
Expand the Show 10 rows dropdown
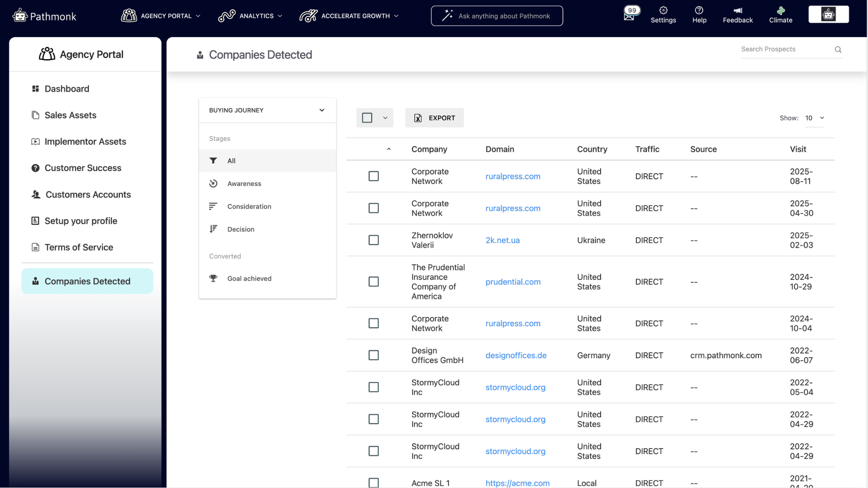tap(814, 118)
